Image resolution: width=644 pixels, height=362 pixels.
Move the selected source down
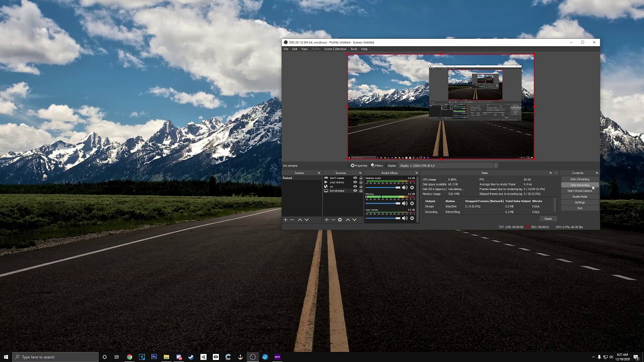point(354,220)
